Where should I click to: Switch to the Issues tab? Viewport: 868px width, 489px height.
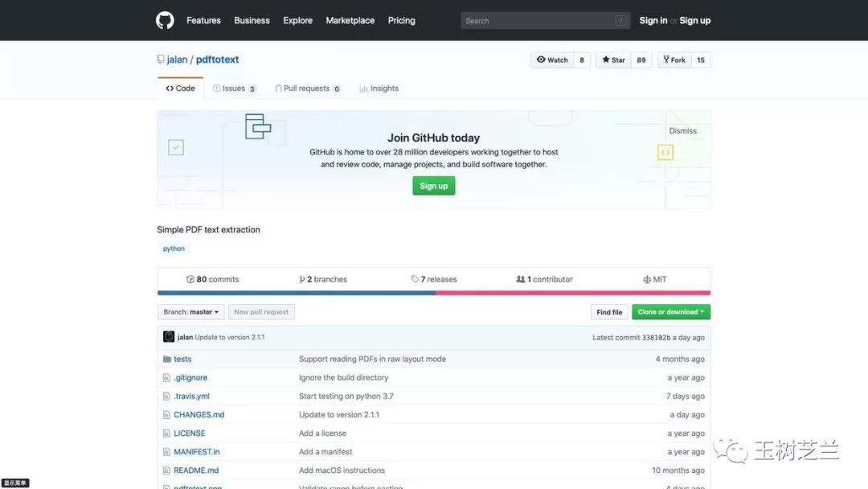(x=234, y=88)
